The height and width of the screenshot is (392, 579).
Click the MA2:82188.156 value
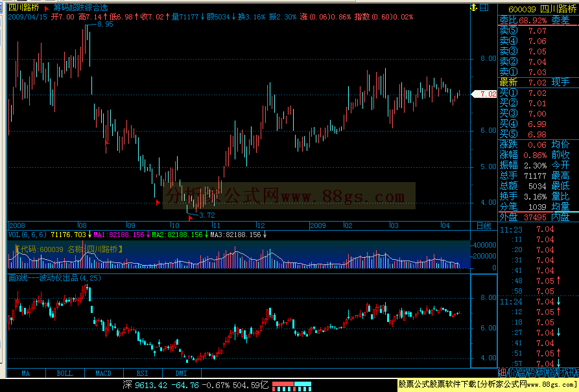click(x=177, y=235)
